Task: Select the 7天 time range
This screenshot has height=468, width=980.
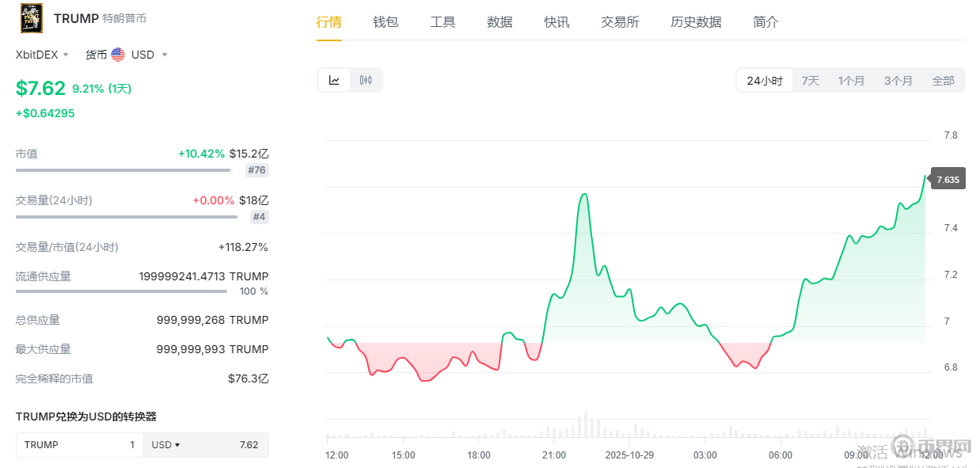Action: 811,81
